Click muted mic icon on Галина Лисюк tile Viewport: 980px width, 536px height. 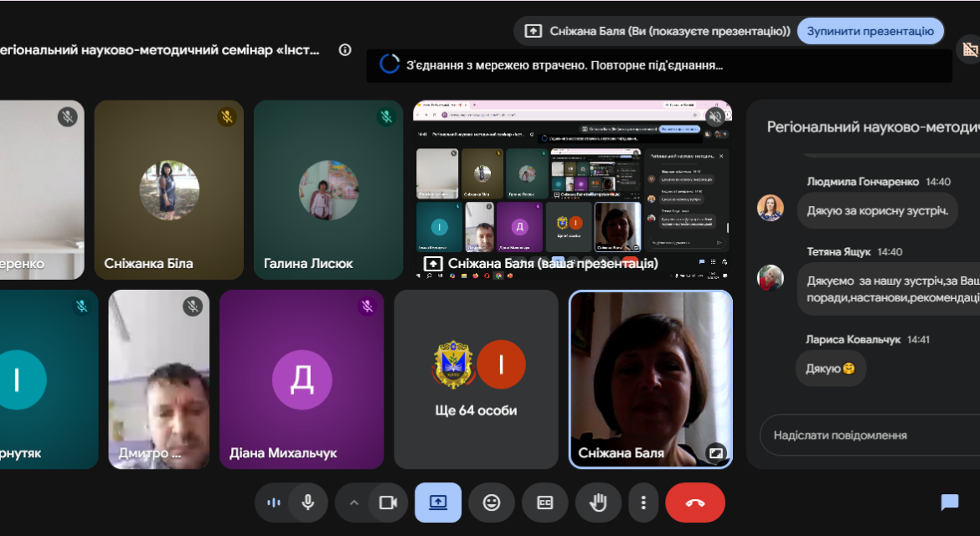pos(386,116)
